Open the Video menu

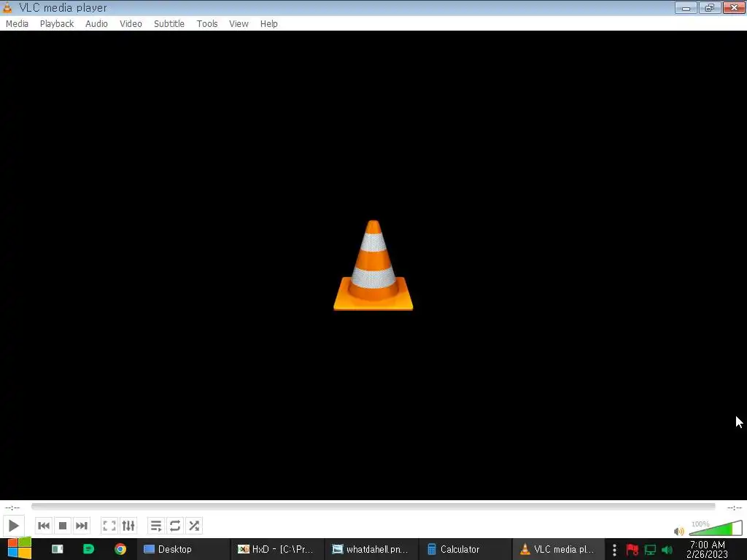coord(131,24)
